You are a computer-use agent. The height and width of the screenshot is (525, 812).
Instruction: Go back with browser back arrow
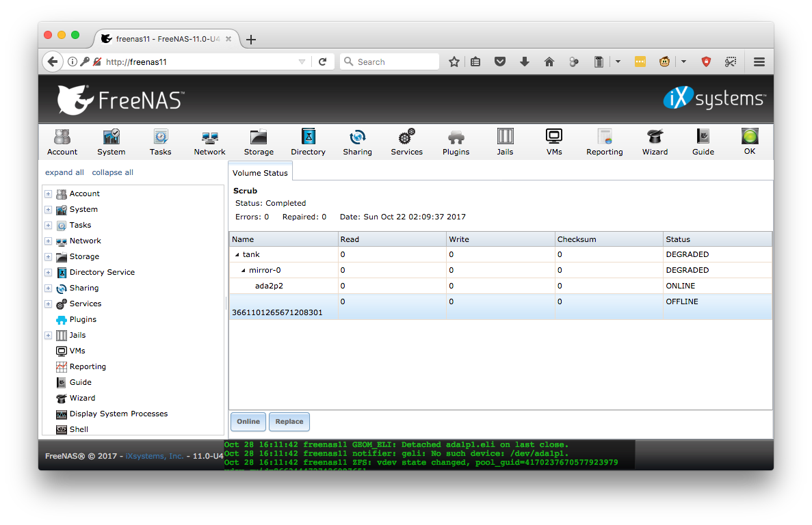tap(52, 62)
